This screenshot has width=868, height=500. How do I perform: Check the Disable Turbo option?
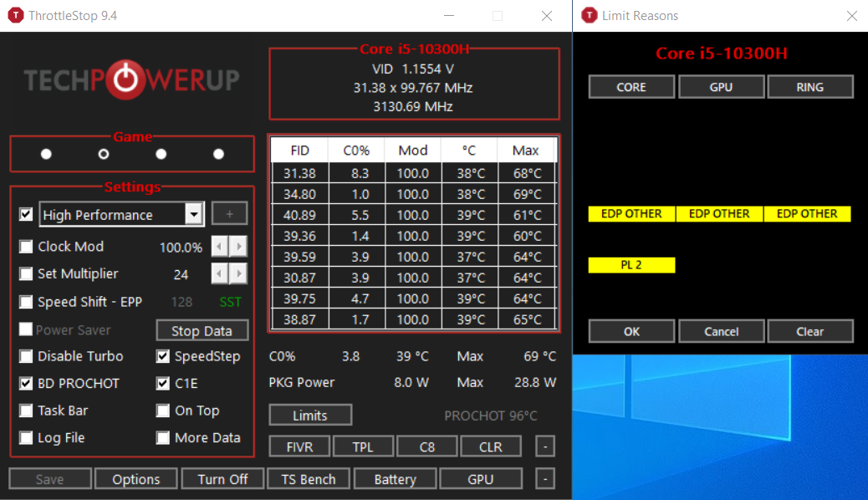click(x=26, y=356)
